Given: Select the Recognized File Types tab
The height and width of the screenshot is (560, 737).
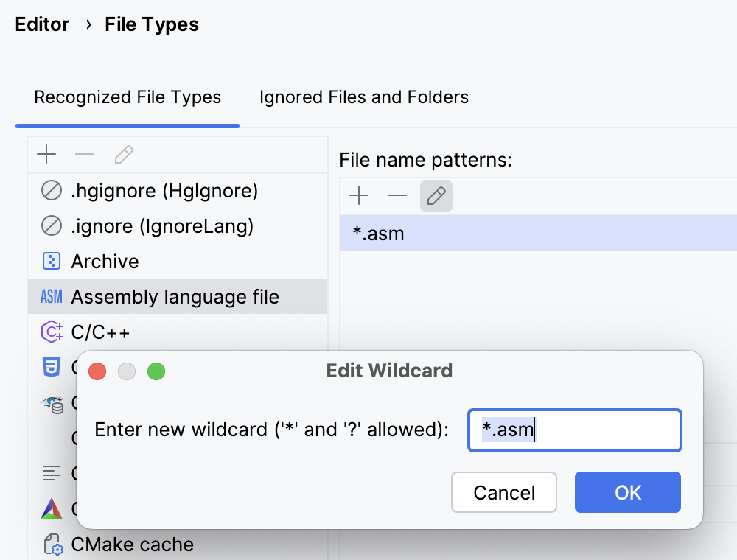Looking at the screenshot, I should pyautogui.click(x=127, y=97).
